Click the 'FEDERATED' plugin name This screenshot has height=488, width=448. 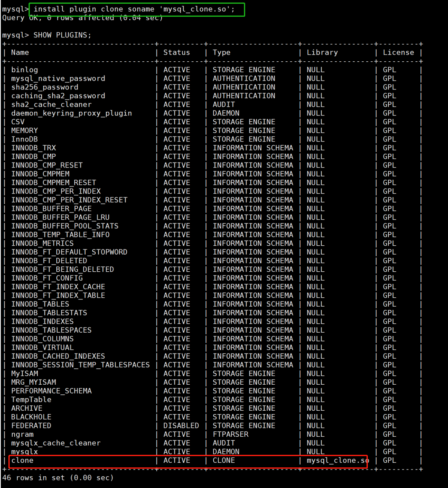[31, 426]
